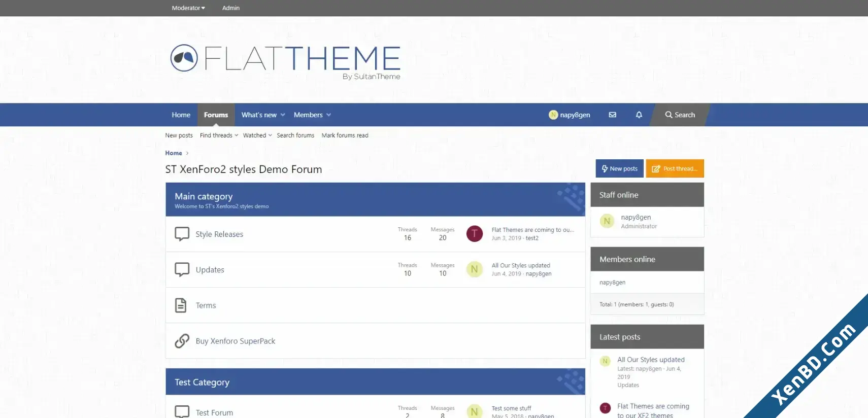868x418 pixels.
Task: Open the Style Releases forum
Action: pos(219,234)
